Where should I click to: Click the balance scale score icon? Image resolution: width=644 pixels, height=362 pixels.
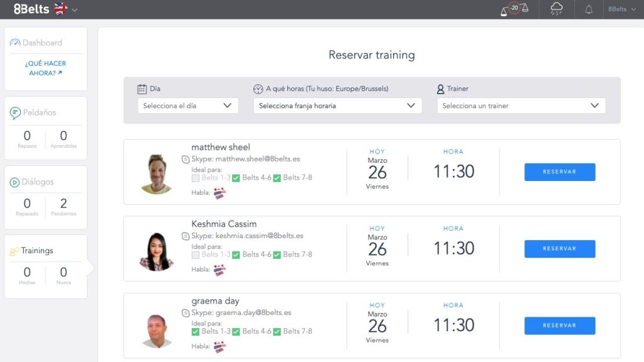[514, 9]
